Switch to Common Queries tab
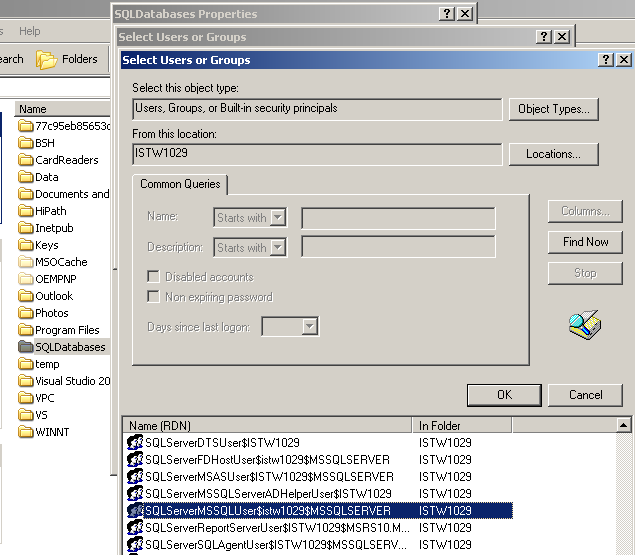This screenshot has height=555, width=635. coord(180,184)
